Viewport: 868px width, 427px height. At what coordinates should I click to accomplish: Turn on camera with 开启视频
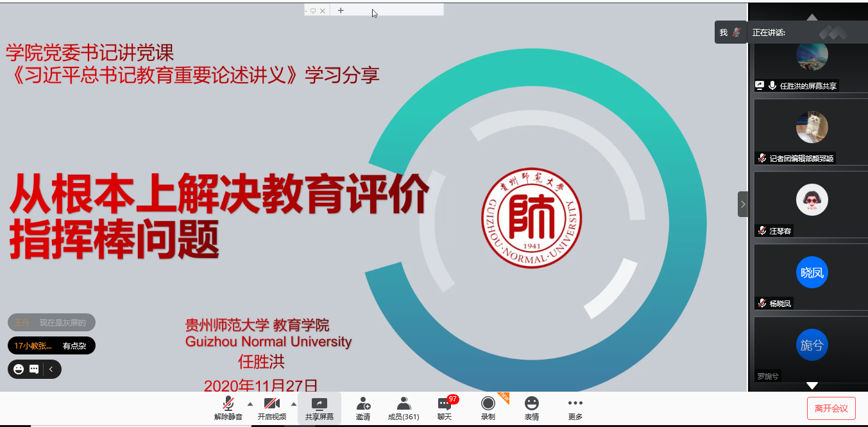[x=271, y=408]
